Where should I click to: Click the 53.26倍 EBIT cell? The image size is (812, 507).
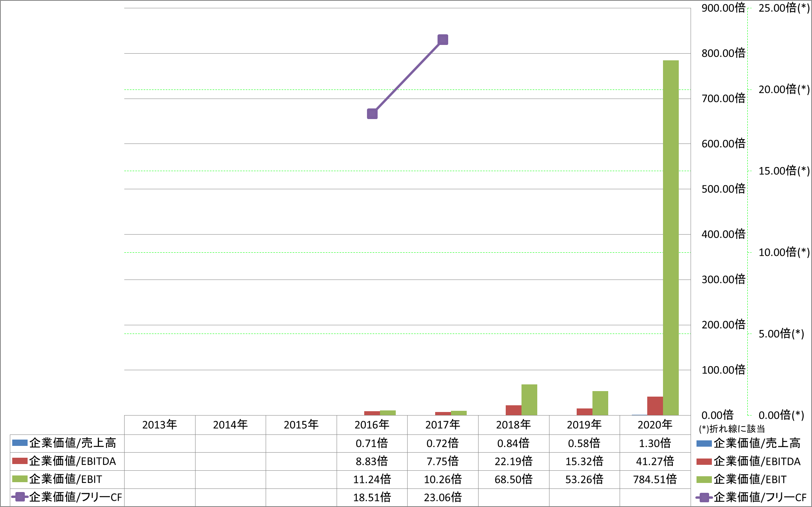click(585, 479)
